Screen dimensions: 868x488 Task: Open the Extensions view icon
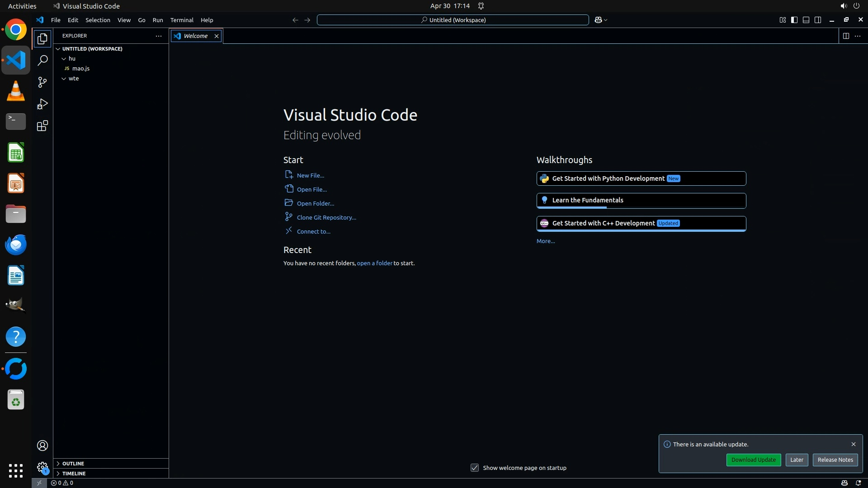pyautogui.click(x=42, y=126)
